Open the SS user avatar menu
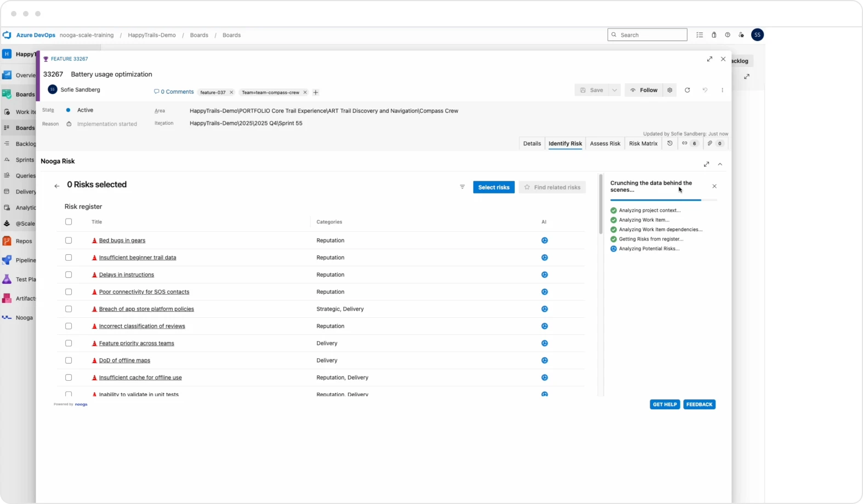The height and width of the screenshot is (504, 863). (x=757, y=35)
